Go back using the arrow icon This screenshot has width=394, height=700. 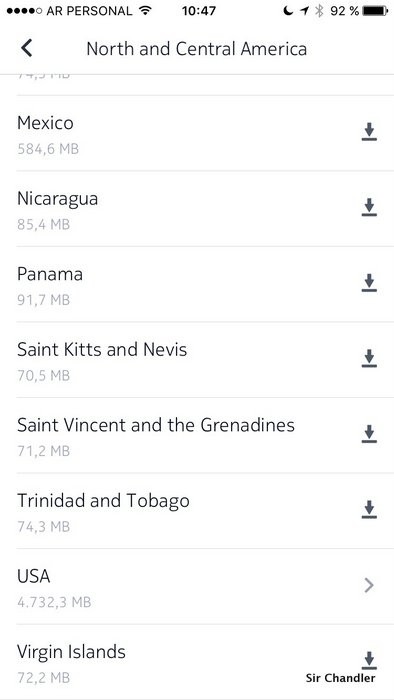pyautogui.click(x=27, y=48)
